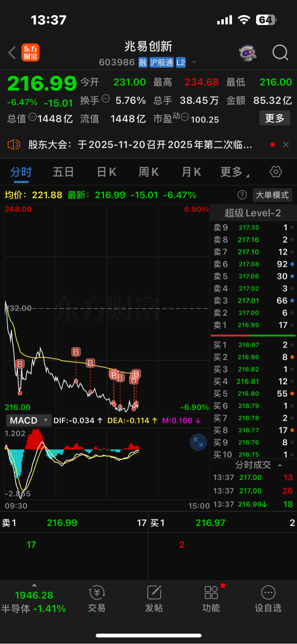Switch to the 周K tab
The image size is (297, 644).
point(149,172)
